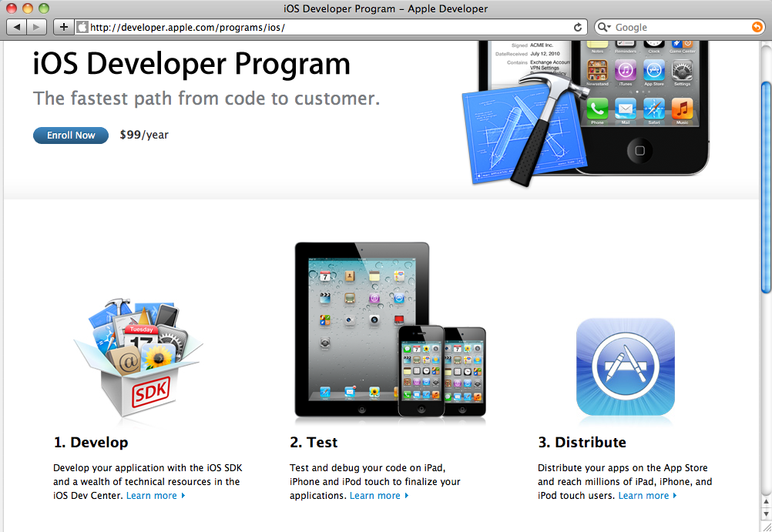Click the orange Music app icon on iPhone

pos(682,109)
